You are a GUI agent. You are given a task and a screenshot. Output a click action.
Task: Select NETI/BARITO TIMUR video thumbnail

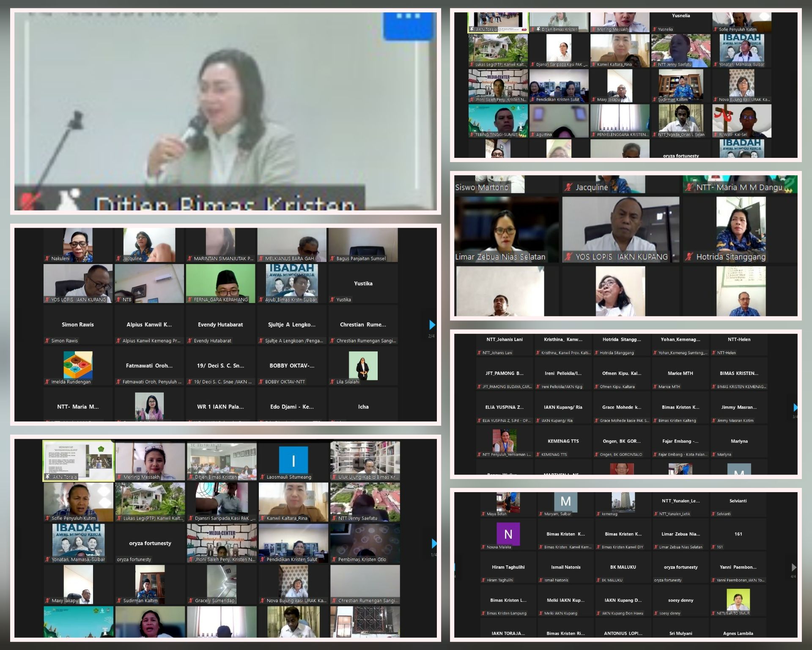pyautogui.click(x=738, y=600)
